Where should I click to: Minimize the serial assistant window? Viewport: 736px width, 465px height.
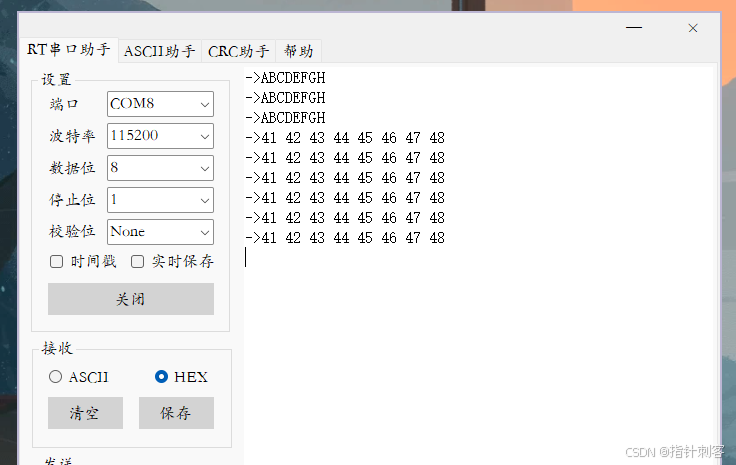pos(634,28)
